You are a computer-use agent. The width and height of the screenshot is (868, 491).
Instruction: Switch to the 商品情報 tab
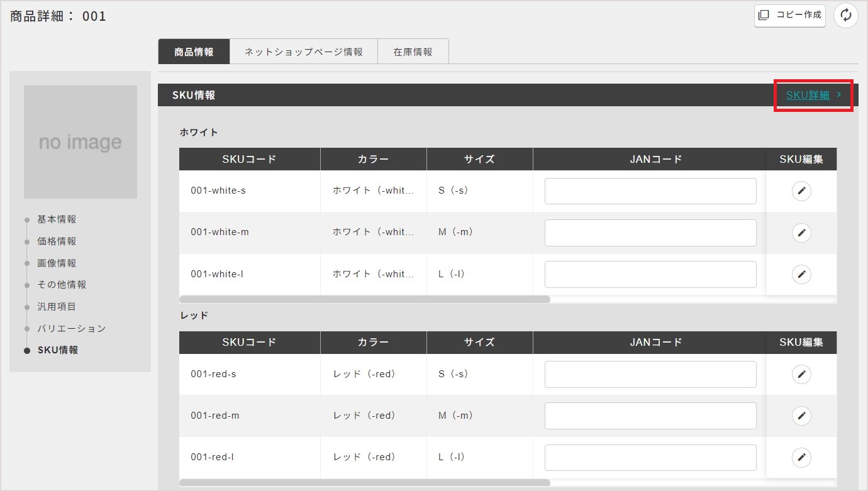click(x=194, y=52)
